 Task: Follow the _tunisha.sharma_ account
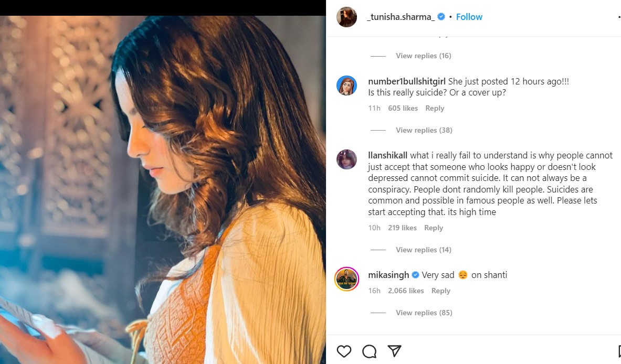coord(469,17)
